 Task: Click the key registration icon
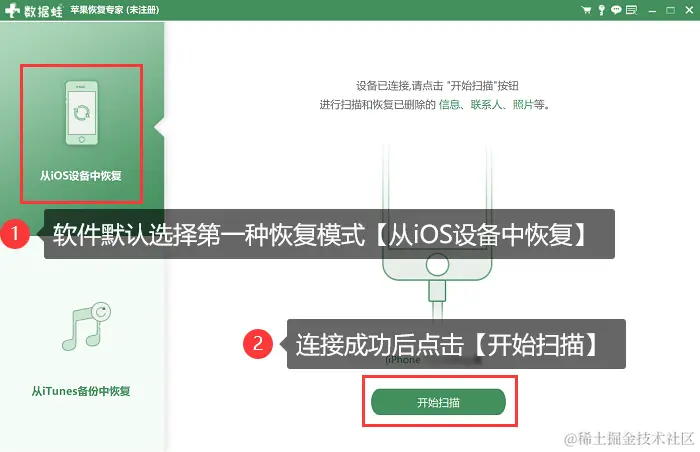601,10
